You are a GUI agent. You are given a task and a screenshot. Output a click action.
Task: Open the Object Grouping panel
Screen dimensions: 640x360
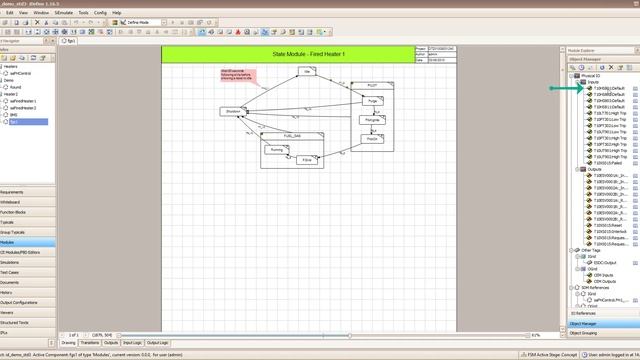click(x=604, y=333)
